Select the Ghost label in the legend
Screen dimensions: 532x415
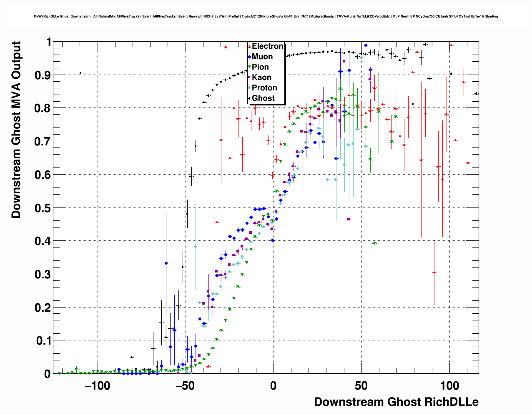263,98
